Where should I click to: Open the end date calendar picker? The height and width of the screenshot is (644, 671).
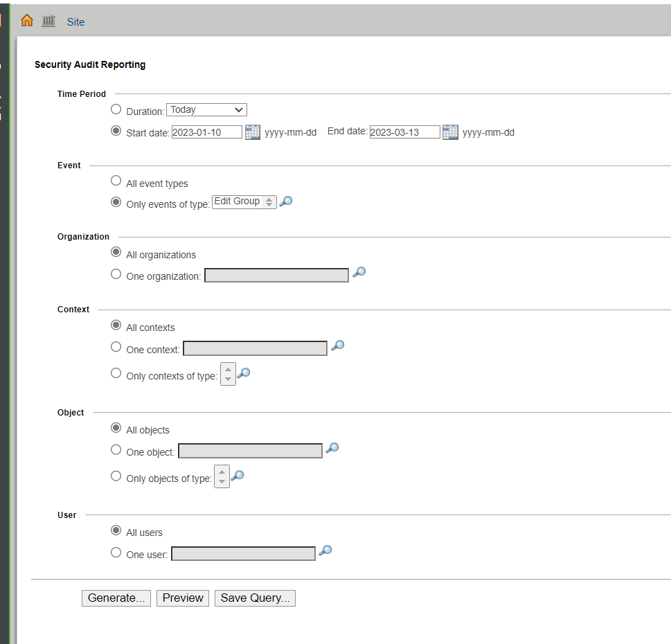pyautogui.click(x=450, y=132)
